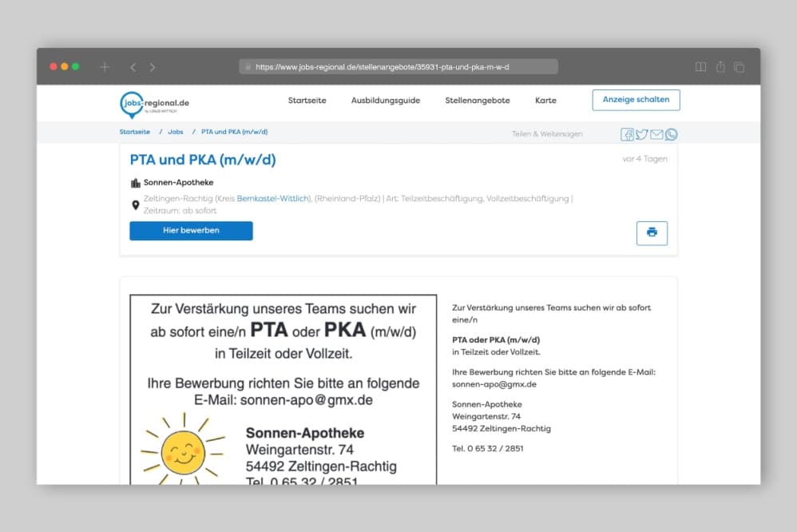Click the browser address bar
Screen dimensions: 797x532
tap(398, 66)
